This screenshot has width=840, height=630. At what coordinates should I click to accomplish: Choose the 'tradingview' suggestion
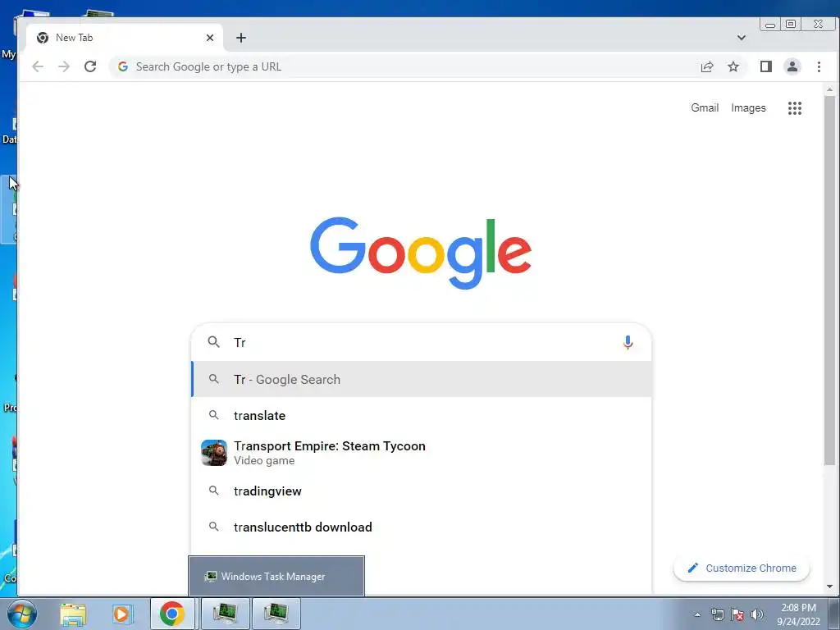coord(422,491)
